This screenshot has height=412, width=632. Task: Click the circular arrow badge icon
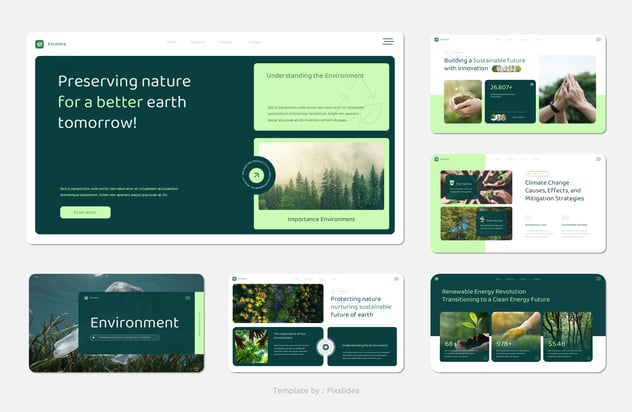(256, 175)
